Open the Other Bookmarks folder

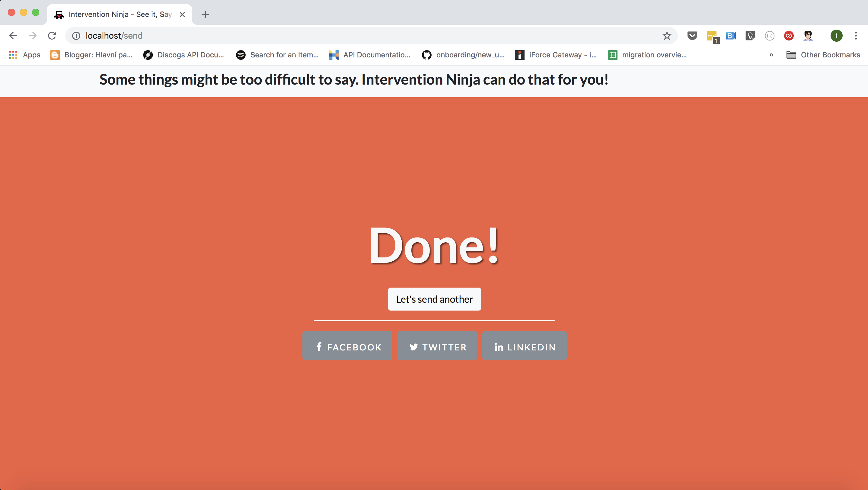(823, 55)
